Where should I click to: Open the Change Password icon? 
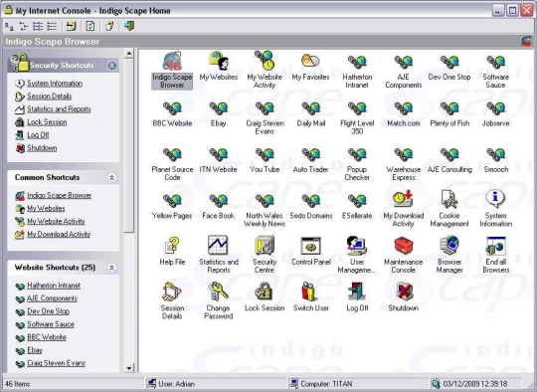219,292
